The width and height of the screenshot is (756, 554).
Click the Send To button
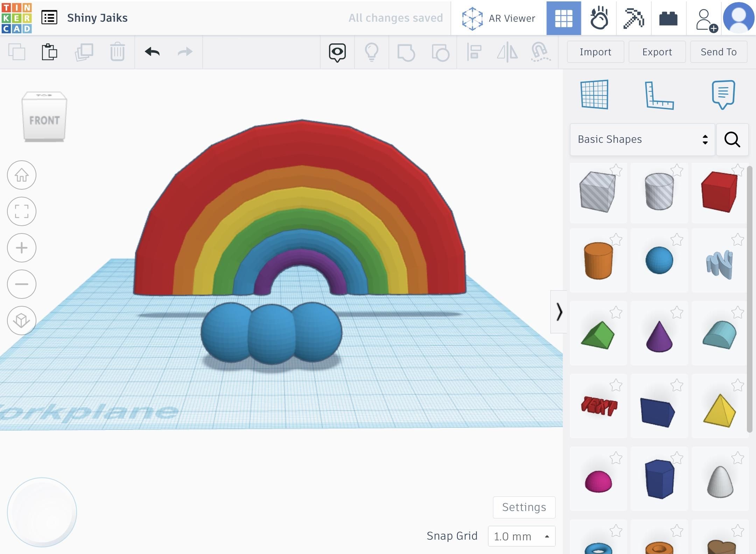[719, 52]
